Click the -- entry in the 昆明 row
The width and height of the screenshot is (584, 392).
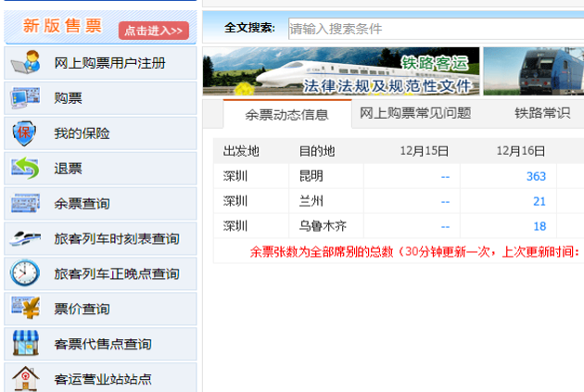point(445,177)
